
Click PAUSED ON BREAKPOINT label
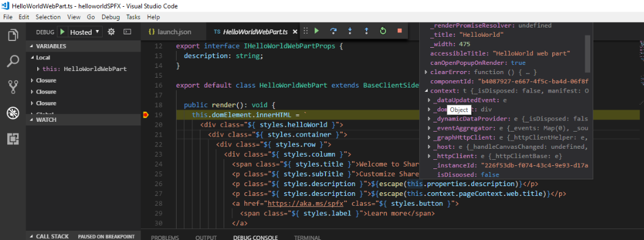pos(106,237)
